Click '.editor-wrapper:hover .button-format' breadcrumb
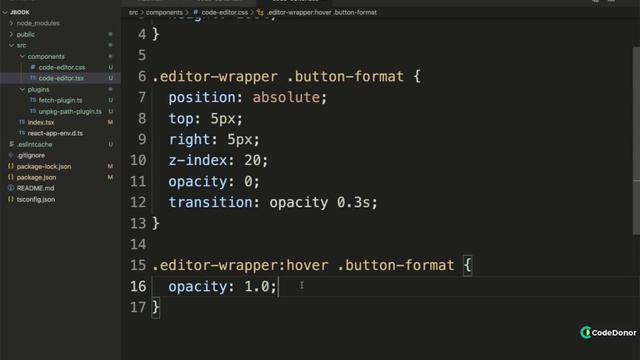 pyautogui.click(x=322, y=12)
